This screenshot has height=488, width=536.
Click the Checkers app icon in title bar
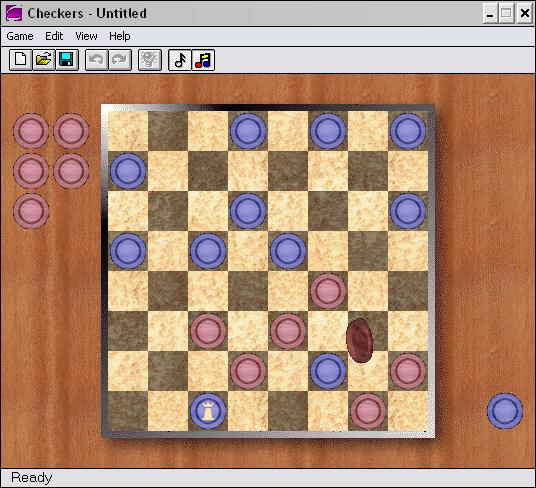pos(14,13)
